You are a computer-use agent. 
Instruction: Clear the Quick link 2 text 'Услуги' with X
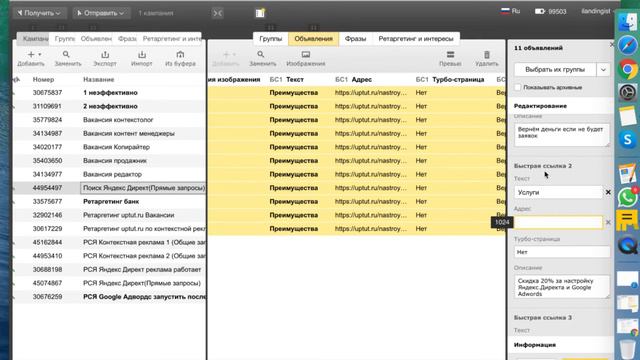(x=608, y=192)
